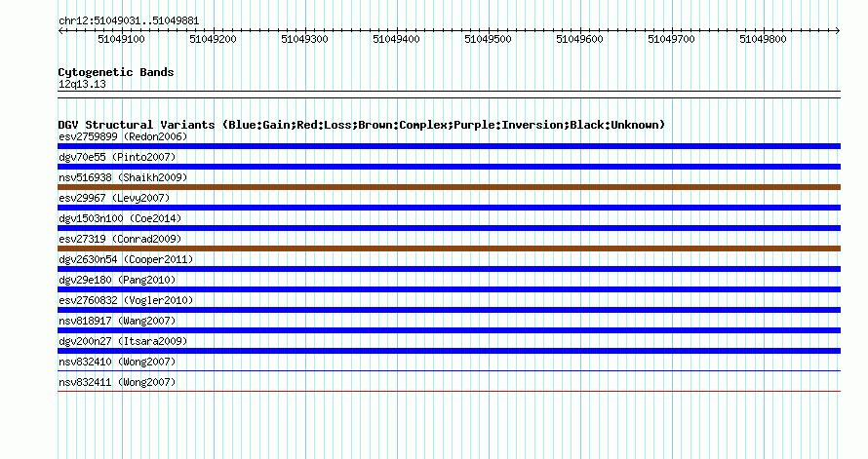Click ruler position 51049700
Image resolution: width=868 pixels, height=459 pixels.
click(672, 39)
